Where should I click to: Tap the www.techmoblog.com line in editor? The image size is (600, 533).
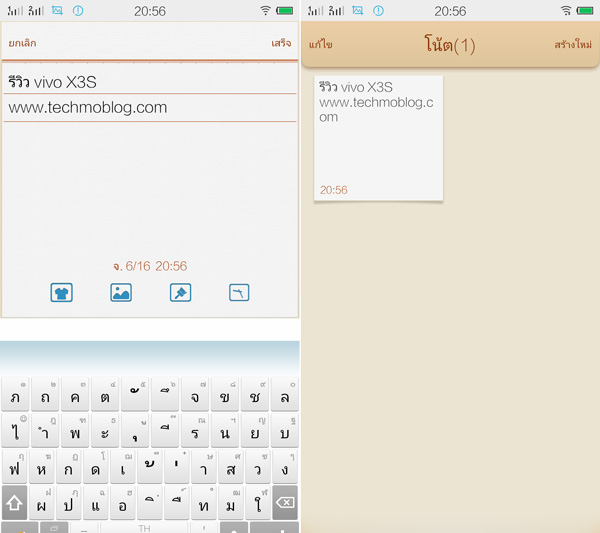(150, 108)
